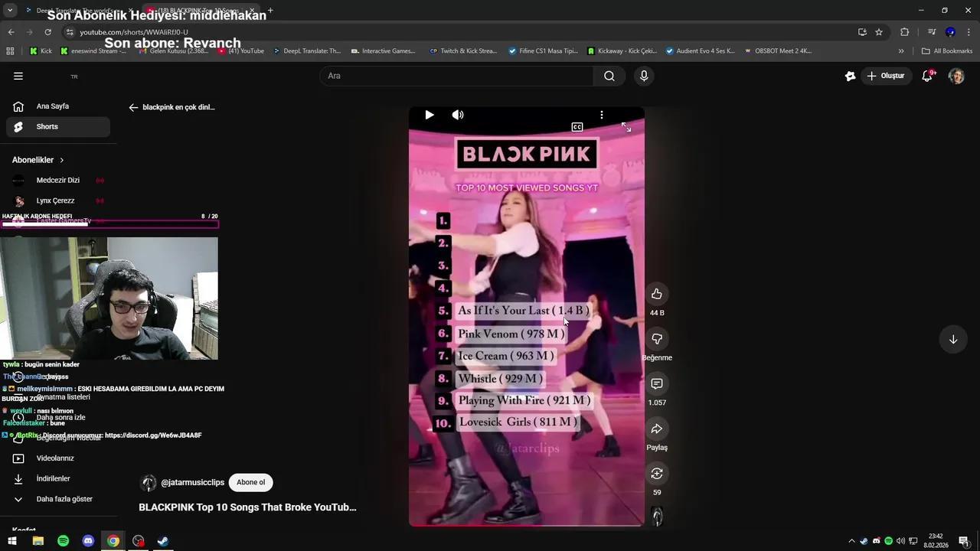Open Steam from the taskbar
Viewport: 980px width, 551px height.
tap(163, 541)
